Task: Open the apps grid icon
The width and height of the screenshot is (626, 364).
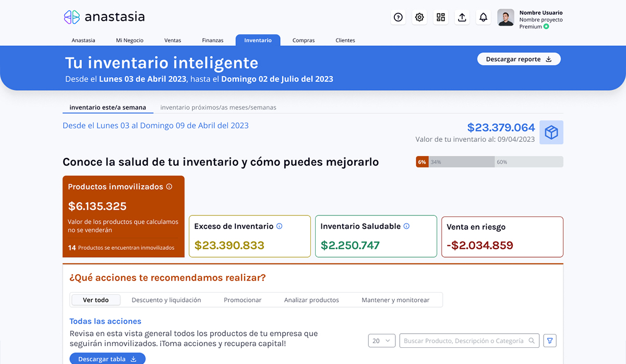Action: 441,17
